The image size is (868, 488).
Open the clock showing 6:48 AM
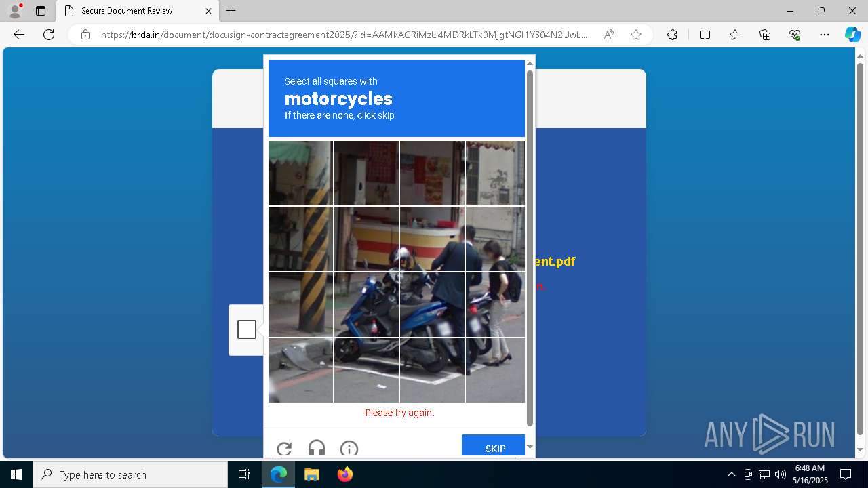tap(810, 474)
